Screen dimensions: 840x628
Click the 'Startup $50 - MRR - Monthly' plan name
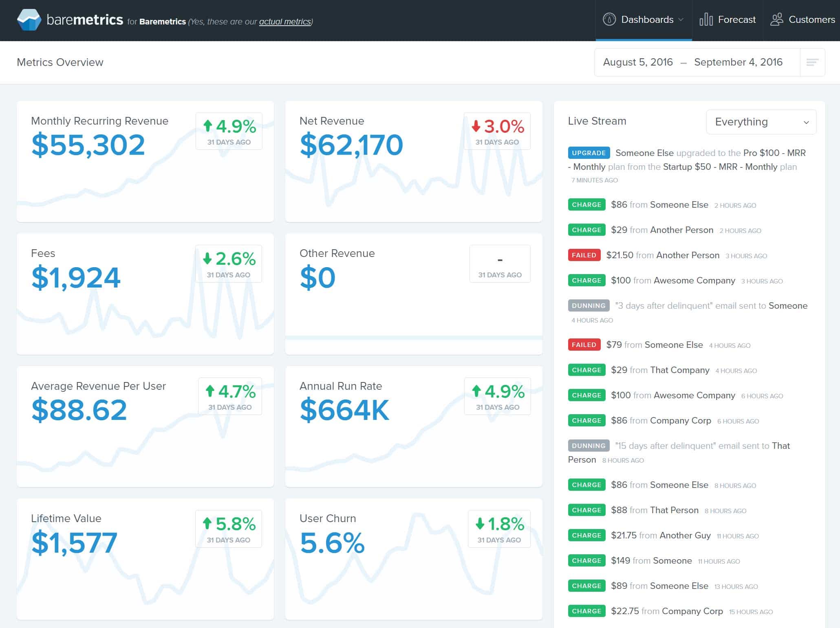pyautogui.click(x=720, y=167)
